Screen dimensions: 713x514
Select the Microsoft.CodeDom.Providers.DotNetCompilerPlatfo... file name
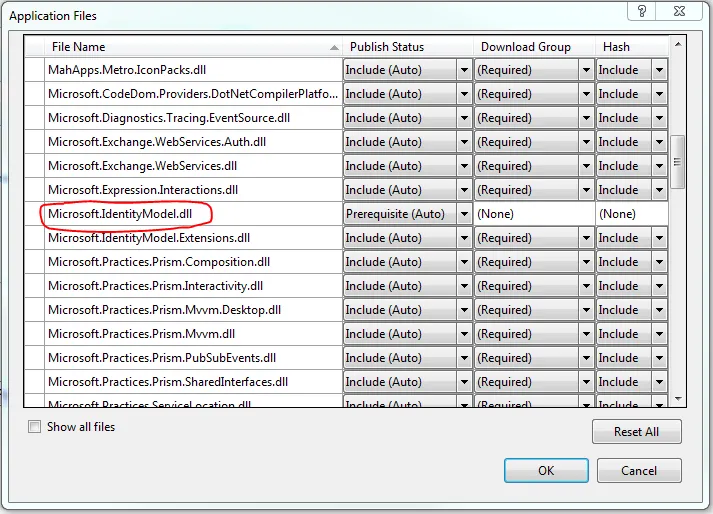click(x=193, y=94)
